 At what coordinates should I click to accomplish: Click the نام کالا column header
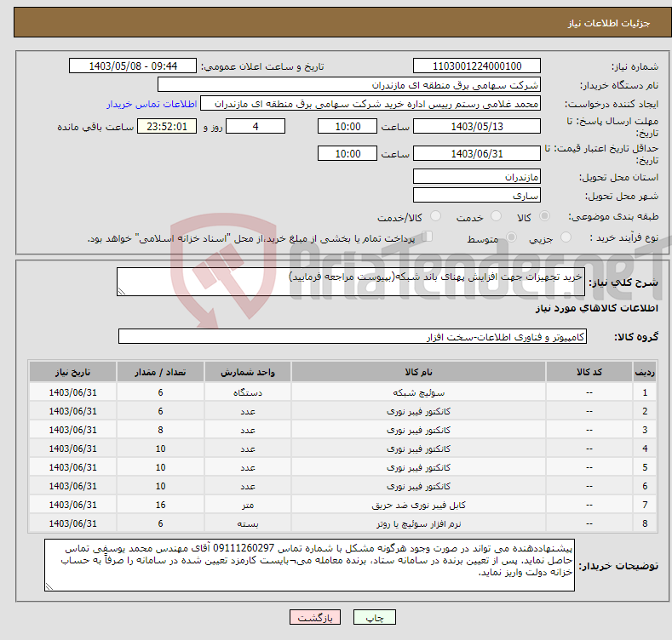pos(418,372)
